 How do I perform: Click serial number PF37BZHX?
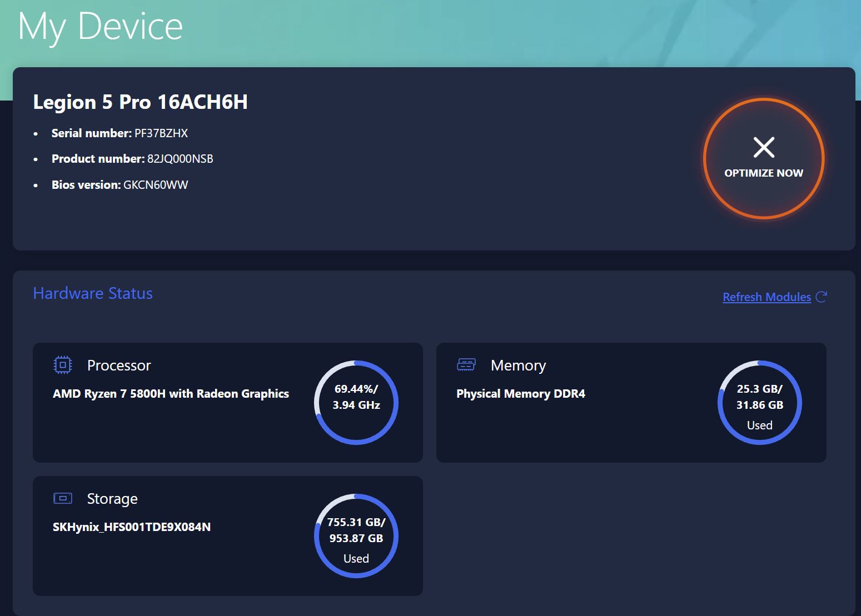(161, 133)
